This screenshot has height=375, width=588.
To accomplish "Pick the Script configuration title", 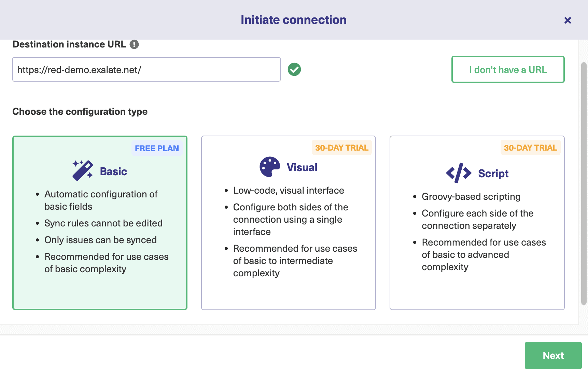I will 493,173.
